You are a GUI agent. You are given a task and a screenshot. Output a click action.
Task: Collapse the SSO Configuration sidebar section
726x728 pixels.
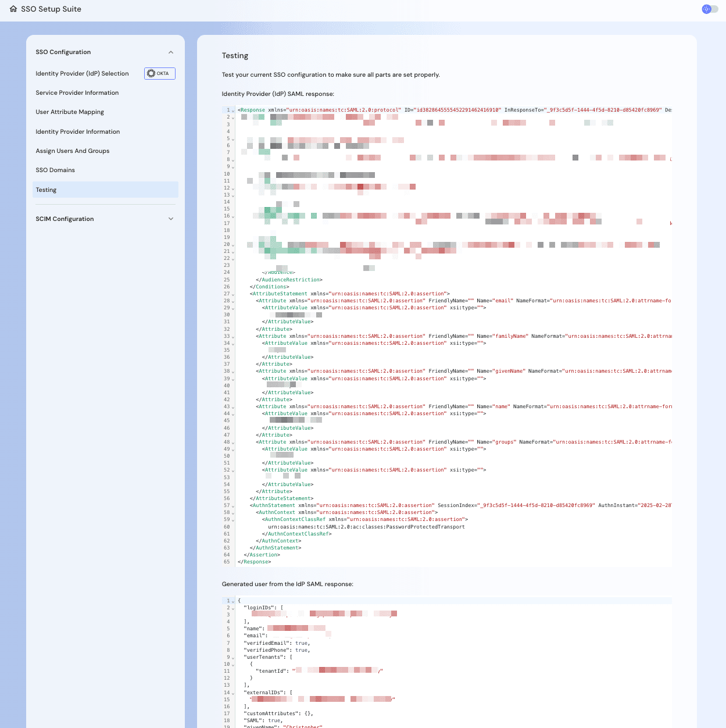171,52
